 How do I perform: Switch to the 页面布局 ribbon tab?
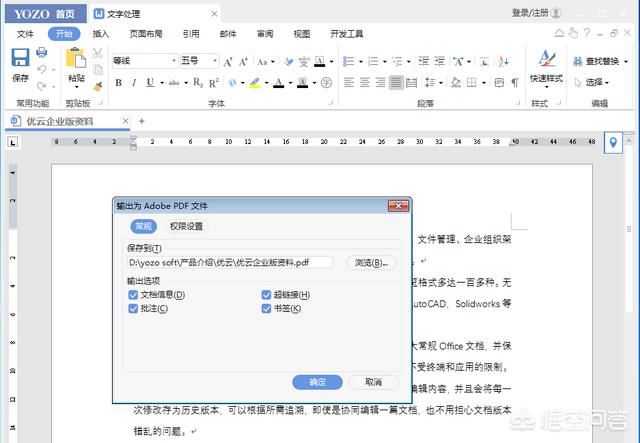146,34
